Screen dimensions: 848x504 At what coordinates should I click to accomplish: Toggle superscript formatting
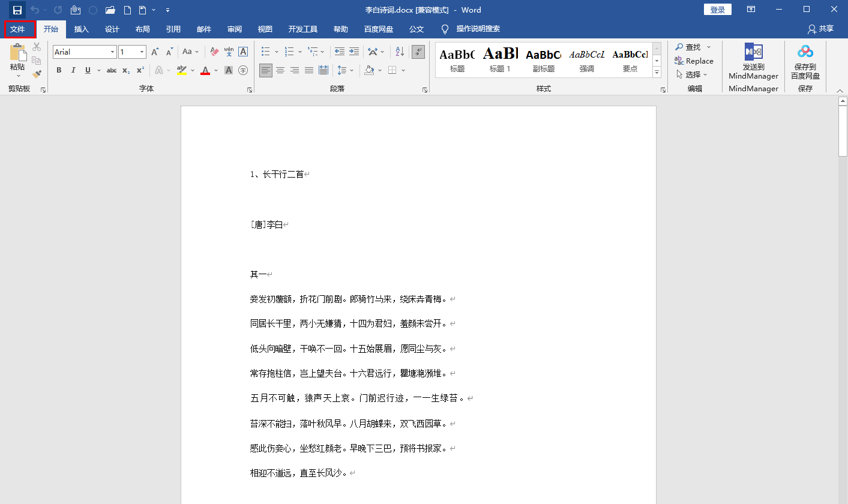pos(140,70)
